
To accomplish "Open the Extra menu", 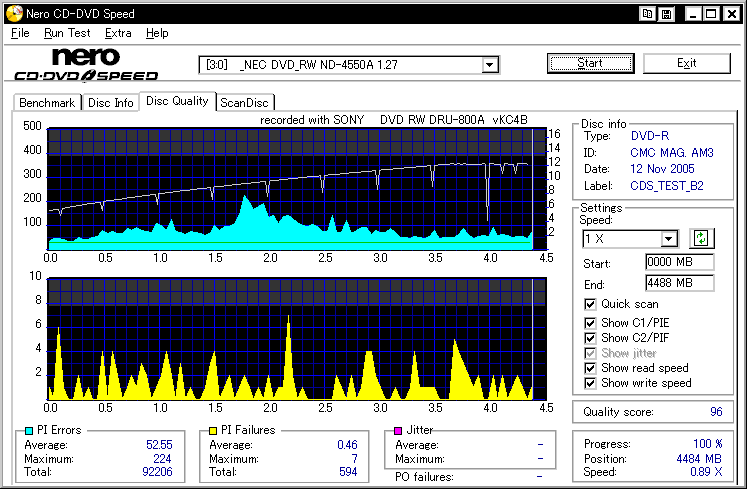I will click(118, 33).
